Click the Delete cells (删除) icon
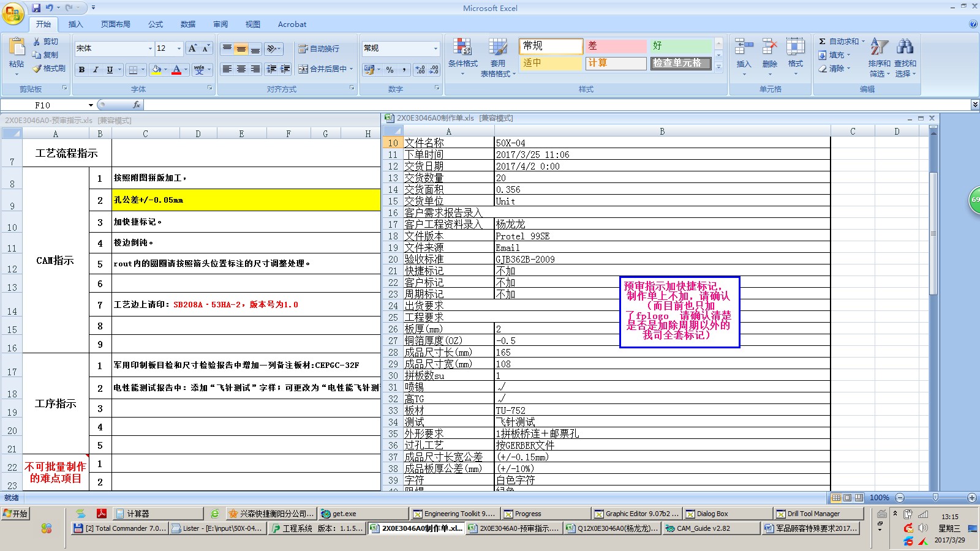The width and height of the screenshot is (980, 551). coord(770,47)
